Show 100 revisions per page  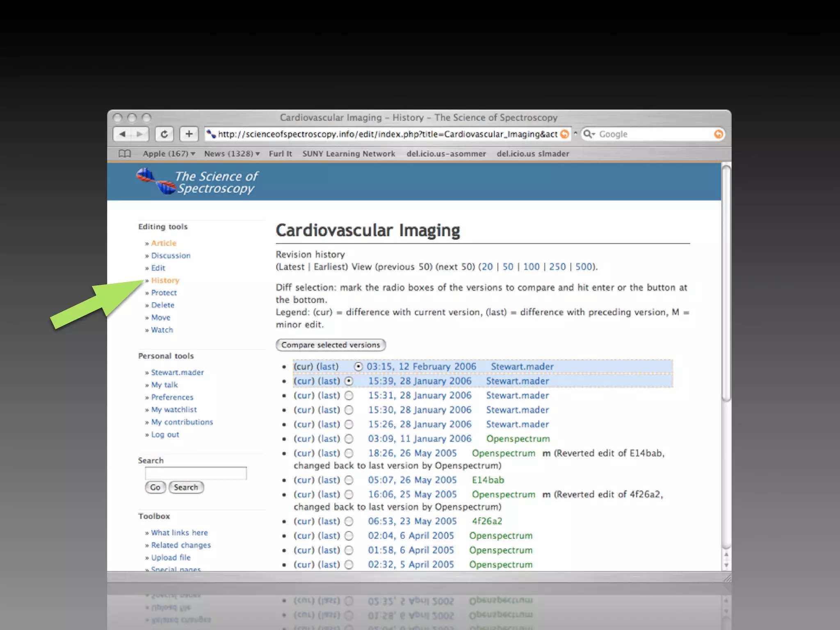531,267
